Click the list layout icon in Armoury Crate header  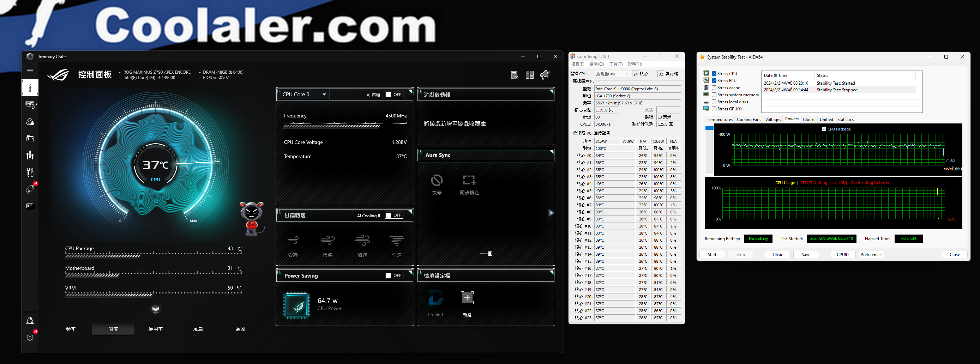pos(514,75)
